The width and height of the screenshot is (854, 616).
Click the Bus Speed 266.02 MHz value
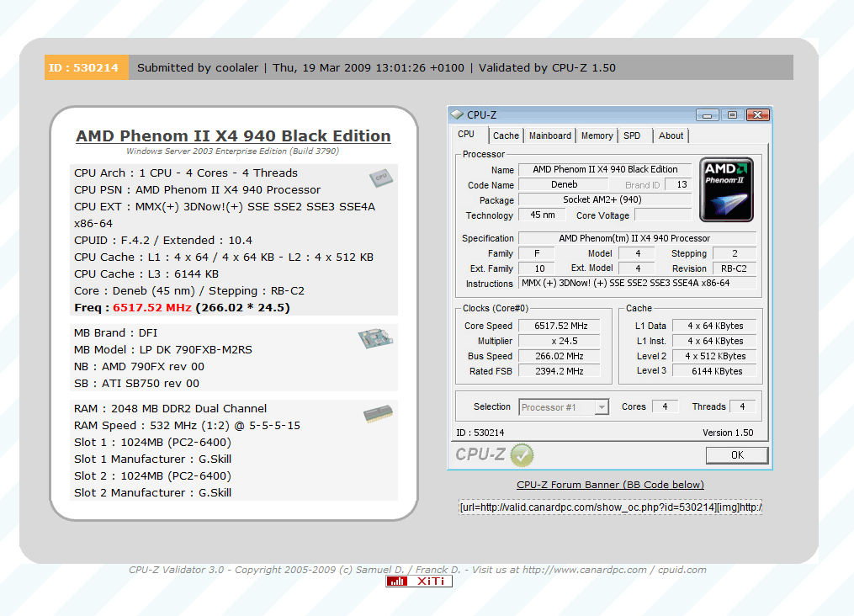click(560, 356)
